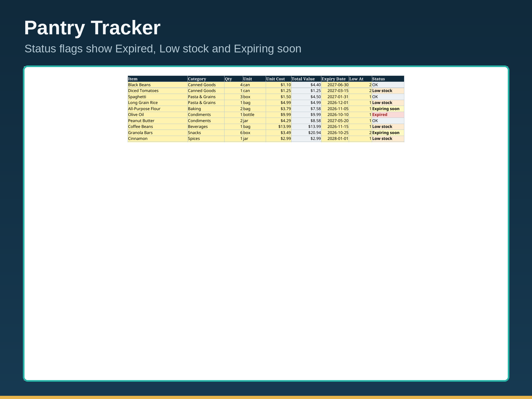Click the $13.99 unit cost cell
The height and width of the screenshot is (399, 532).
point(278,127)
